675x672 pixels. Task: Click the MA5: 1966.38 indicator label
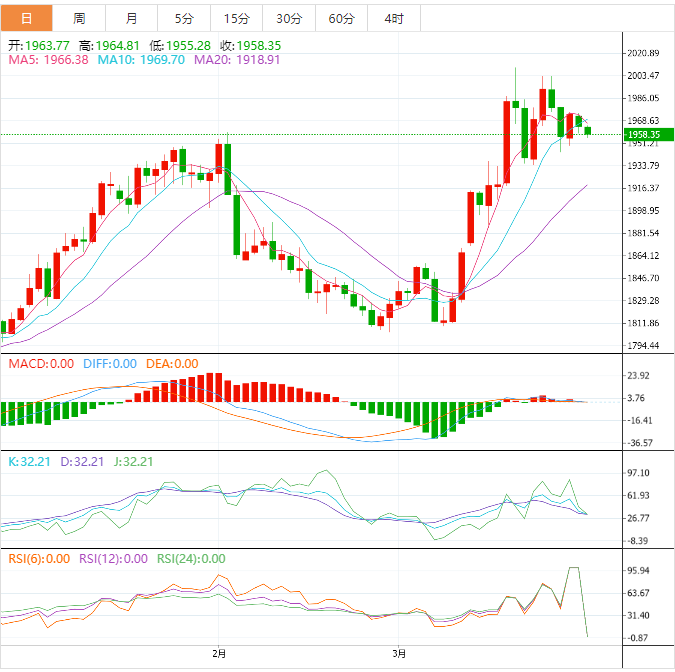pyautogui.click(x=49, y=60)
